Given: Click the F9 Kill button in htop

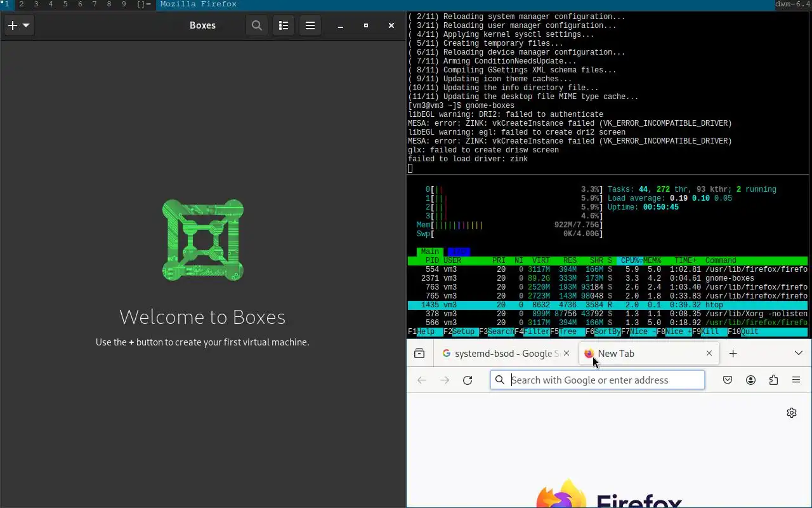Looking at the screenshot, I should pyautogui.click(x=710, y=331).
